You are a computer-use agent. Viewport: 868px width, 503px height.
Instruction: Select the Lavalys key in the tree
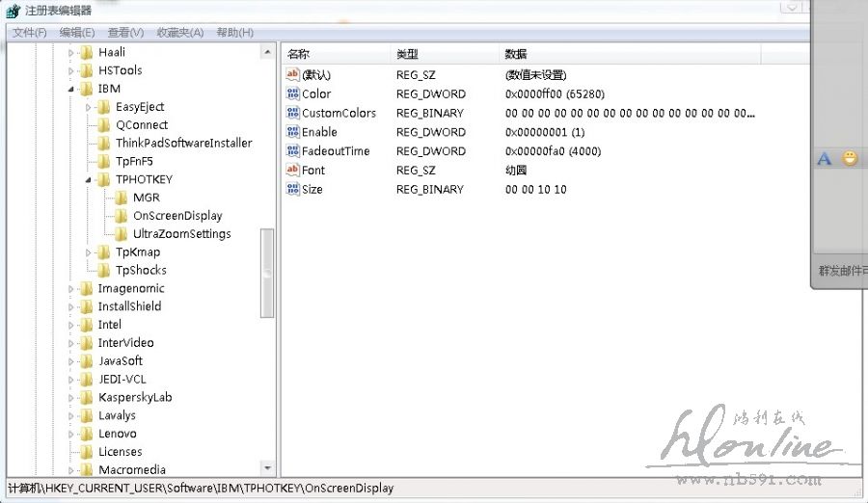coord(117,415)
